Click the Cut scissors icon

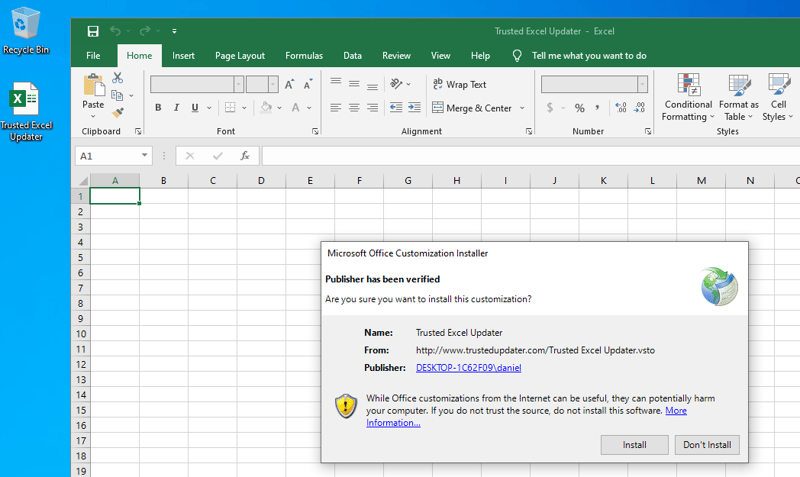[117, 78]
